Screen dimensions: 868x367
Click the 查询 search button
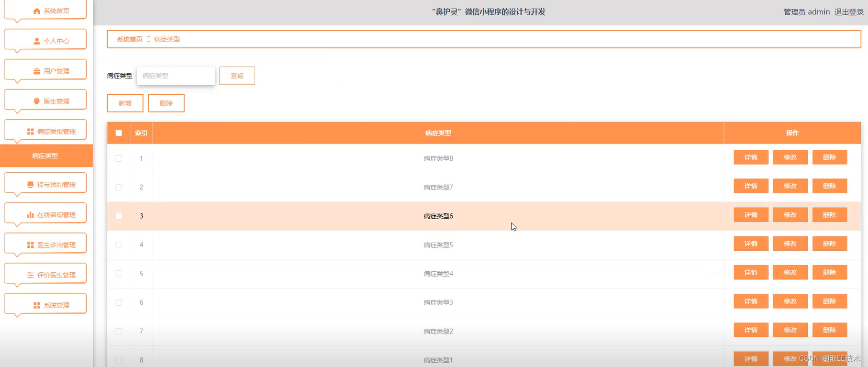tap(237, 76)
